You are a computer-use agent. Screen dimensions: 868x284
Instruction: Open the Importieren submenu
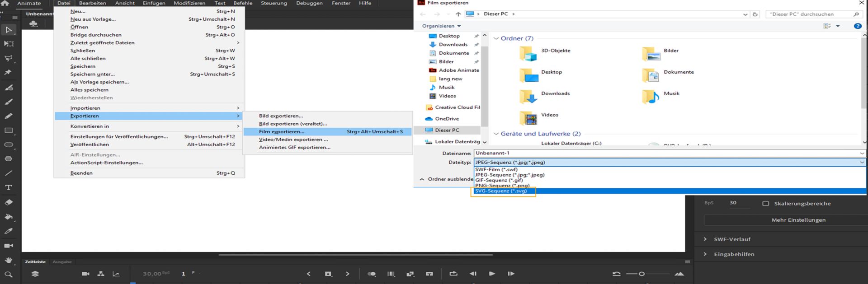coord(149,108)
